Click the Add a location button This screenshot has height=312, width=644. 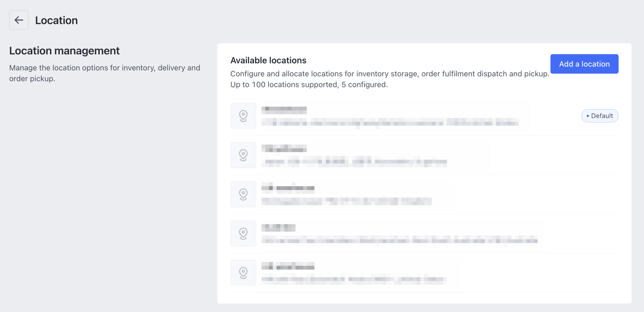point(584,64)
